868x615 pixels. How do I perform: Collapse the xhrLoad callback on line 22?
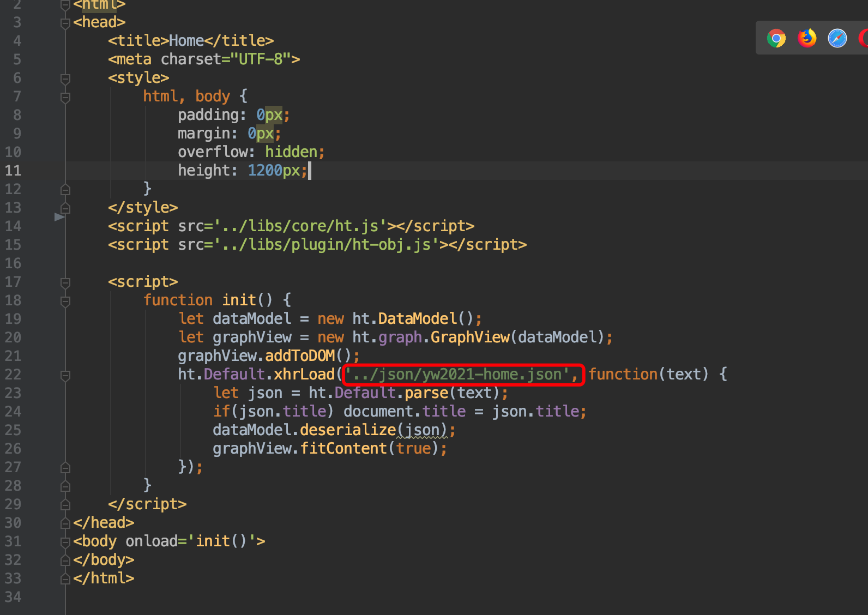(65, 375)
